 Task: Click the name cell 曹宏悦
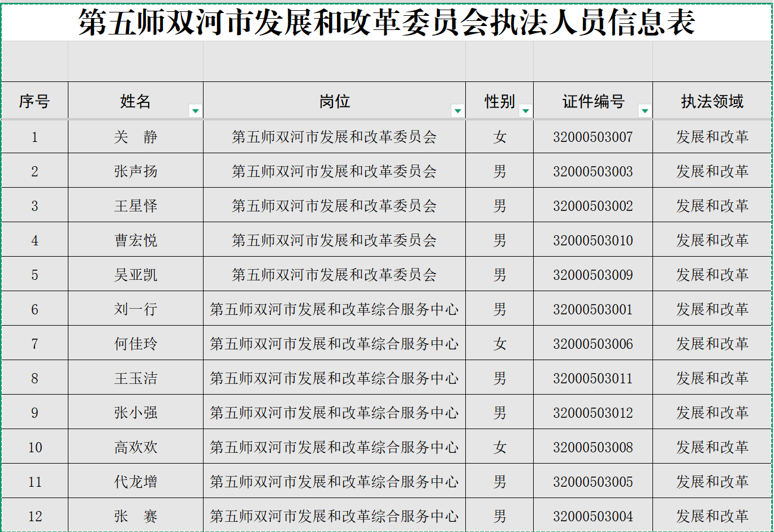tap(136, 240)
